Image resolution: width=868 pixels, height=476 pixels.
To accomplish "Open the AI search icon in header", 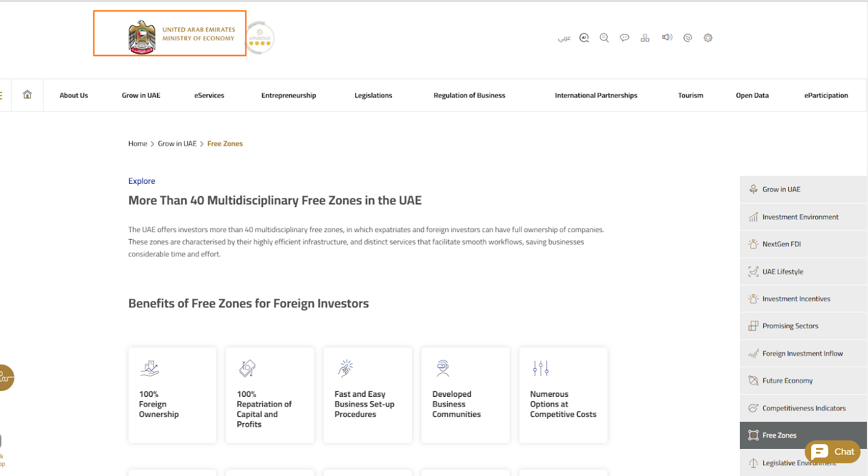I will tap(584, 38).
